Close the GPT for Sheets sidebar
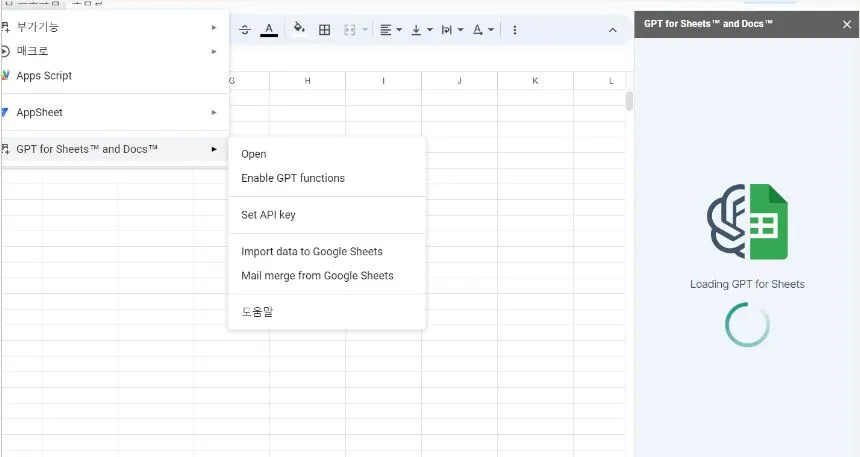Screen dimensions: 860x457 click(x=847, y=24)
